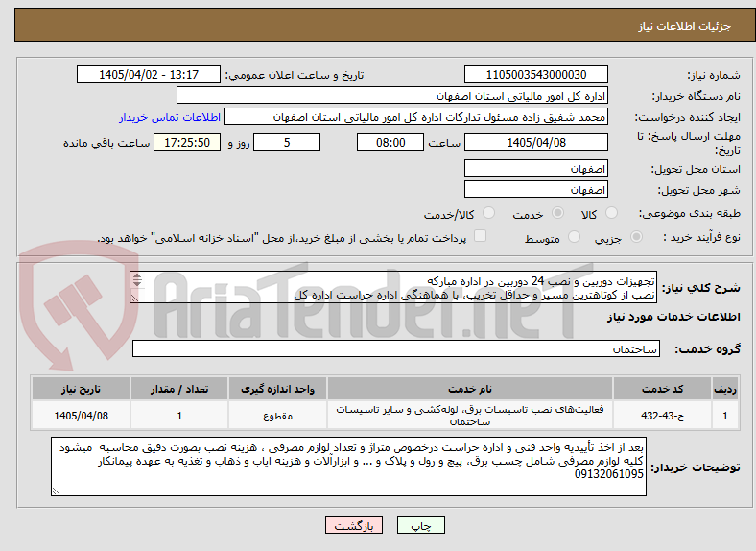This screenshot has width=756, height=551.
Task: Click the طبقه بندی موضوعی label
Action: click(690, 213)
